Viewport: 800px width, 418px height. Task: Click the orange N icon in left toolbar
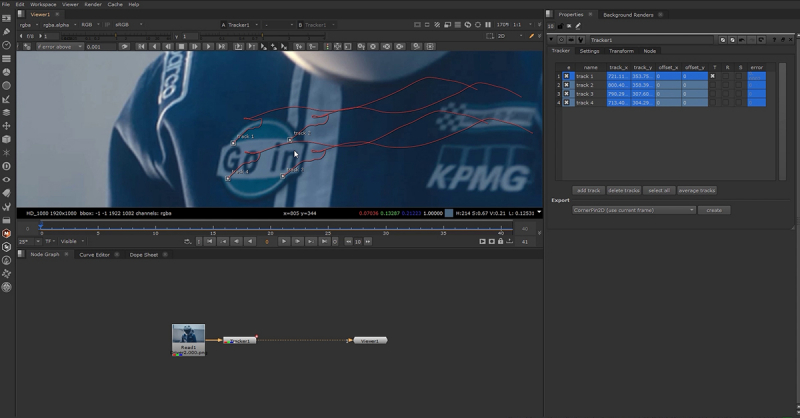pyautogui.click(x=7, y=233)
